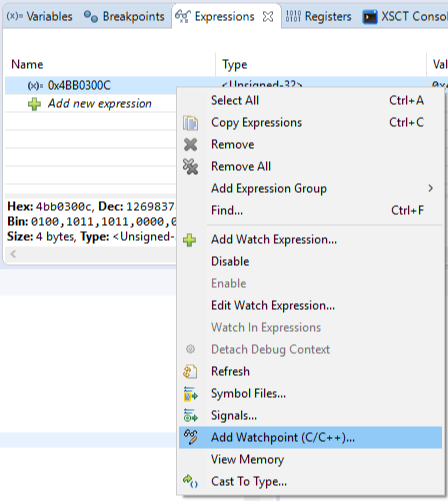Expand the Add Expression Group arrow
Viewport: 448px width, 501px height.
click(x=431, y=188)
